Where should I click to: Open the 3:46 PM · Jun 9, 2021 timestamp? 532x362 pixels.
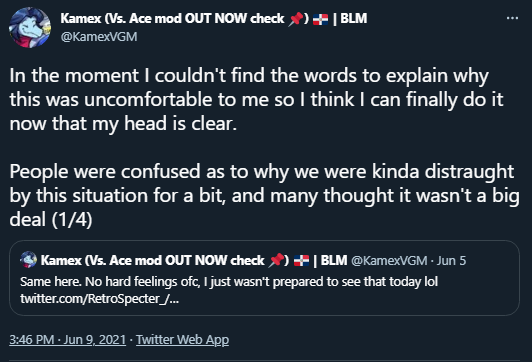[x=68, y=340]
